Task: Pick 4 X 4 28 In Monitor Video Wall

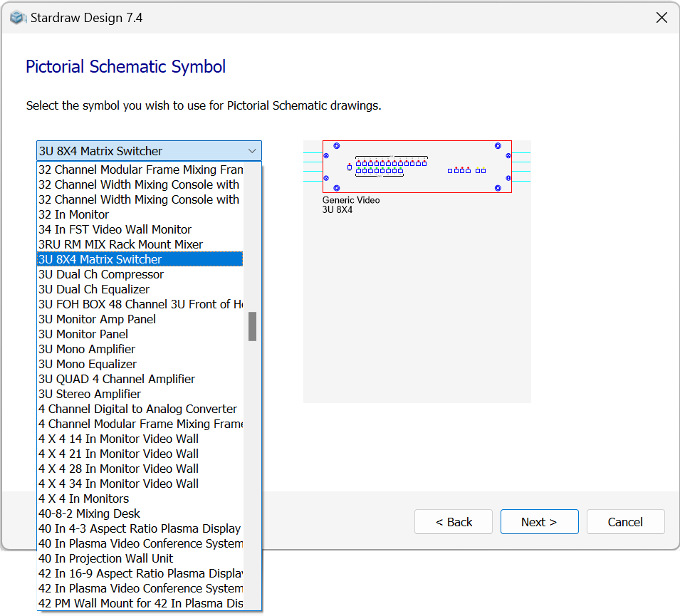Action: pos(140,469)
